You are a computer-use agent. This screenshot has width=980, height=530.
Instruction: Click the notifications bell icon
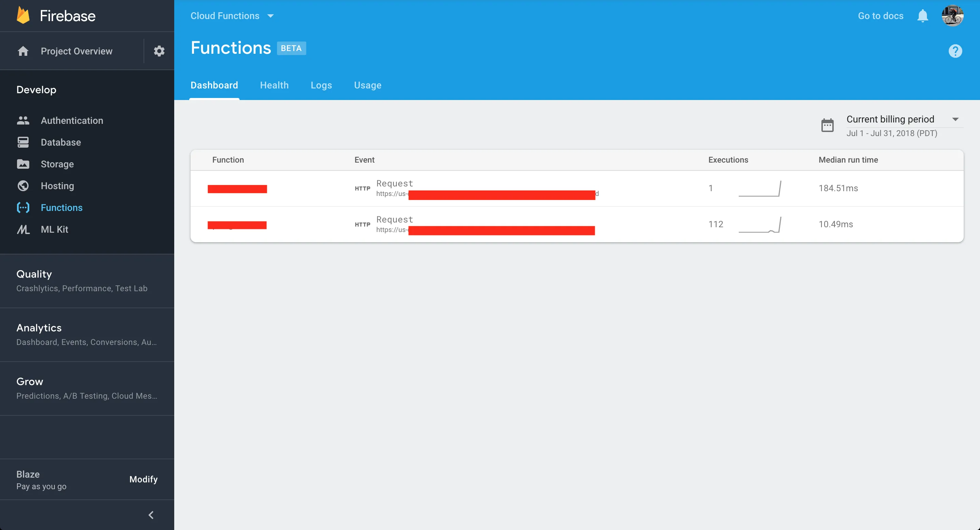tap(922, 16)
